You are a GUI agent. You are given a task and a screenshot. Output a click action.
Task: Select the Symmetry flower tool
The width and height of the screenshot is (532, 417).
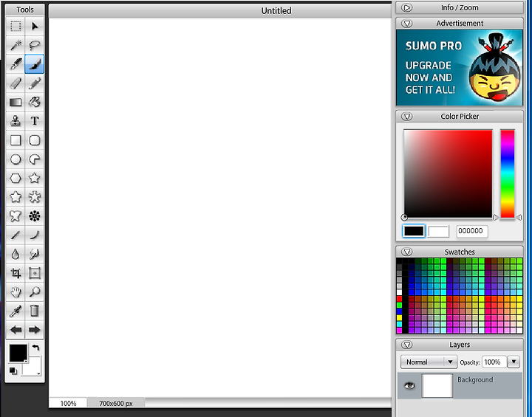pyautogui.click(x=34, y=216)
